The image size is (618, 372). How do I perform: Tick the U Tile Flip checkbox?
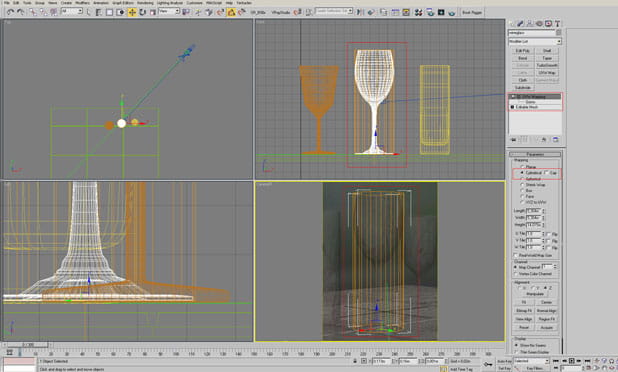(549, 234)
